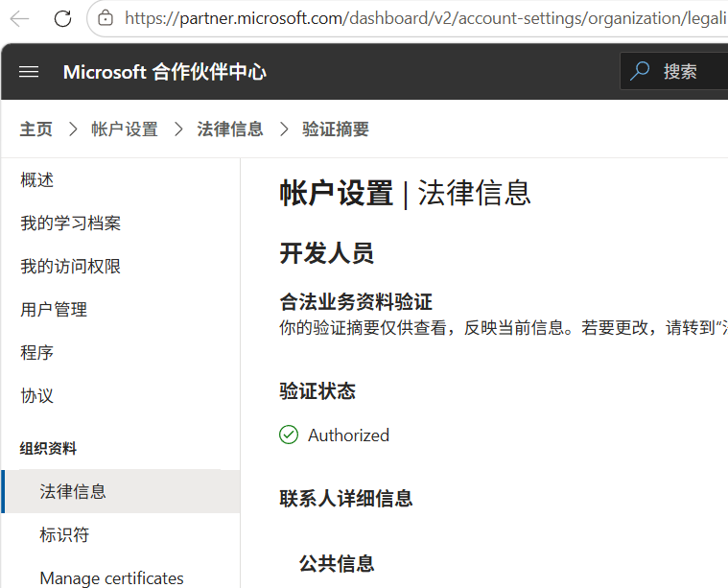
Task: Open the hamburger navigation menu
Action: pyautogui.click(x=29, y=72)
